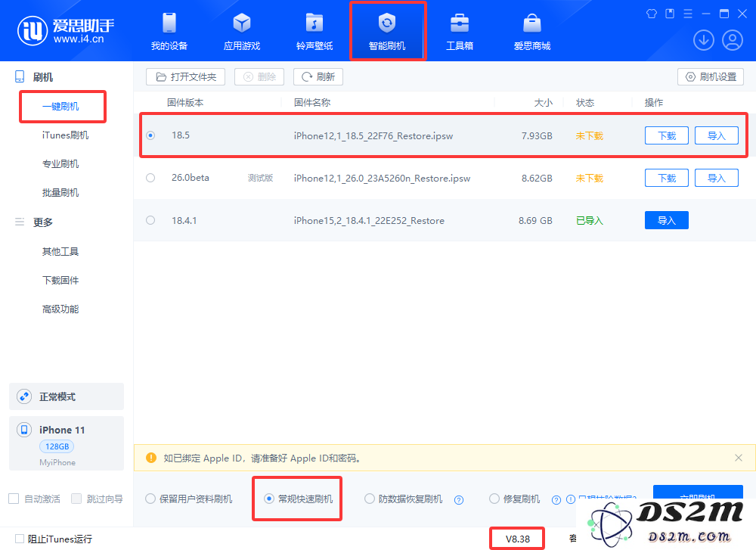756x550 pixels.
Task: Click the i4 爱思助手 logo
Action: click(x=66, y=31)
